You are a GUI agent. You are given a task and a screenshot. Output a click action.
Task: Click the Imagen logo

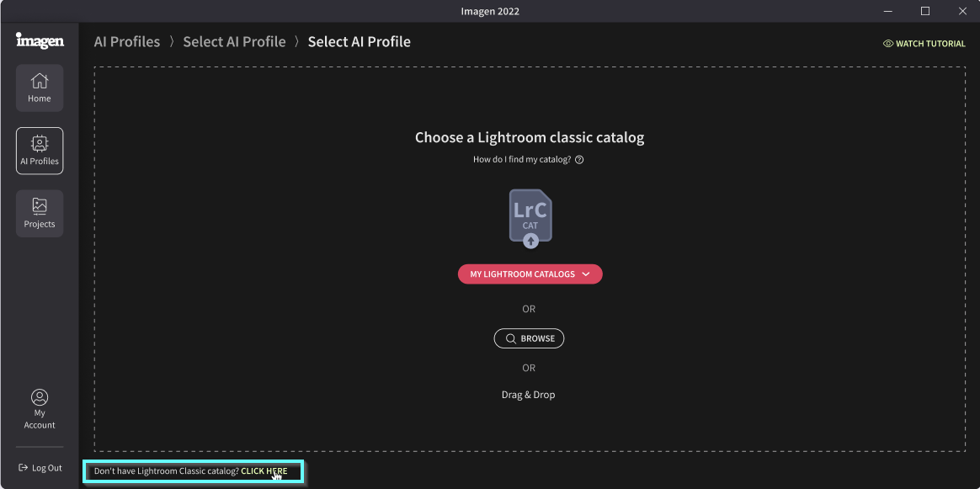[40, 40]
